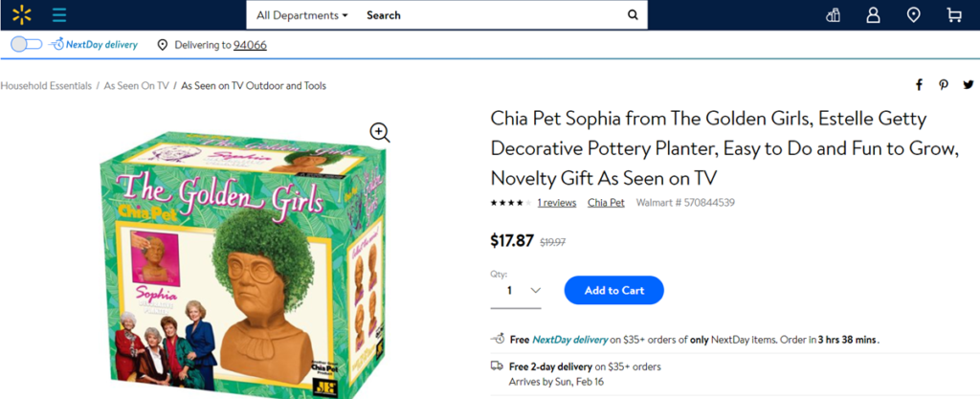Open the 1 reviews link
This screenshot has height=399, width=980.
coord(556,203)
